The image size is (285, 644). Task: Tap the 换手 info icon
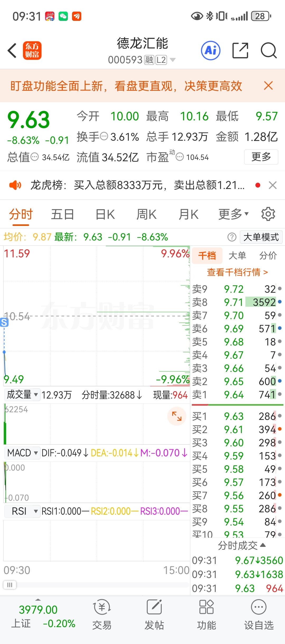[104, 136]
